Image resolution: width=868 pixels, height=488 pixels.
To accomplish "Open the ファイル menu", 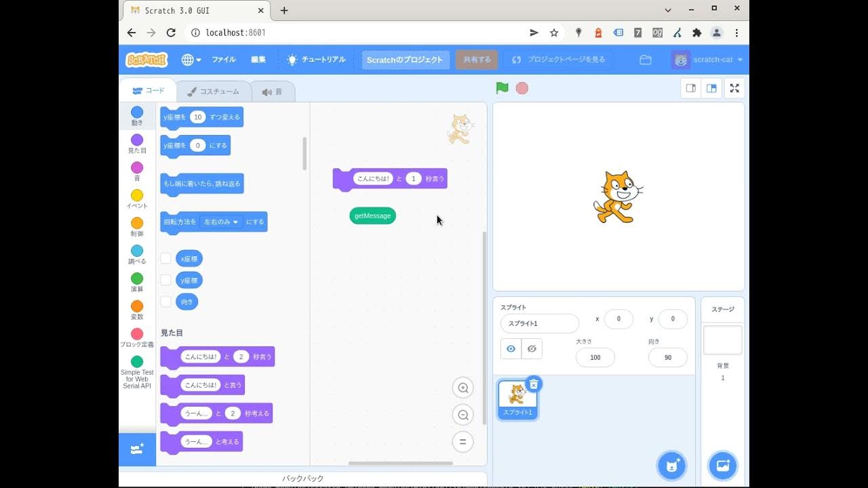I will point(224,60).
